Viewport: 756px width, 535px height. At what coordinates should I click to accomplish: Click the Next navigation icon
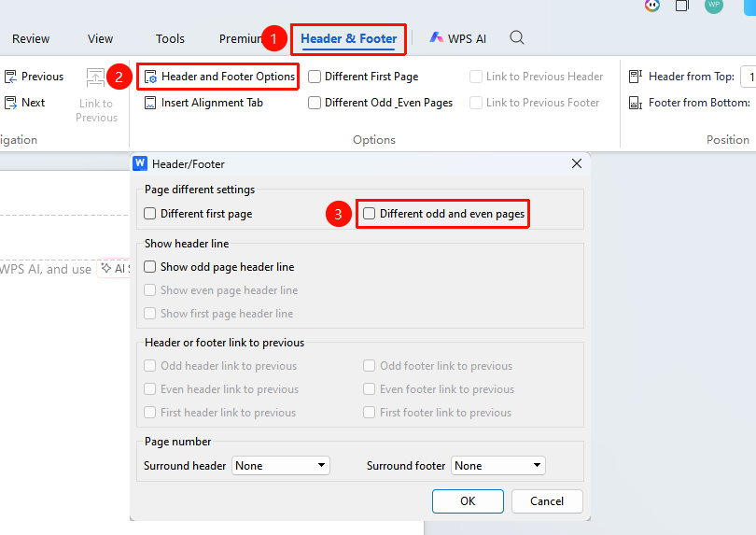pyautogui.click(x=10, y=103)
